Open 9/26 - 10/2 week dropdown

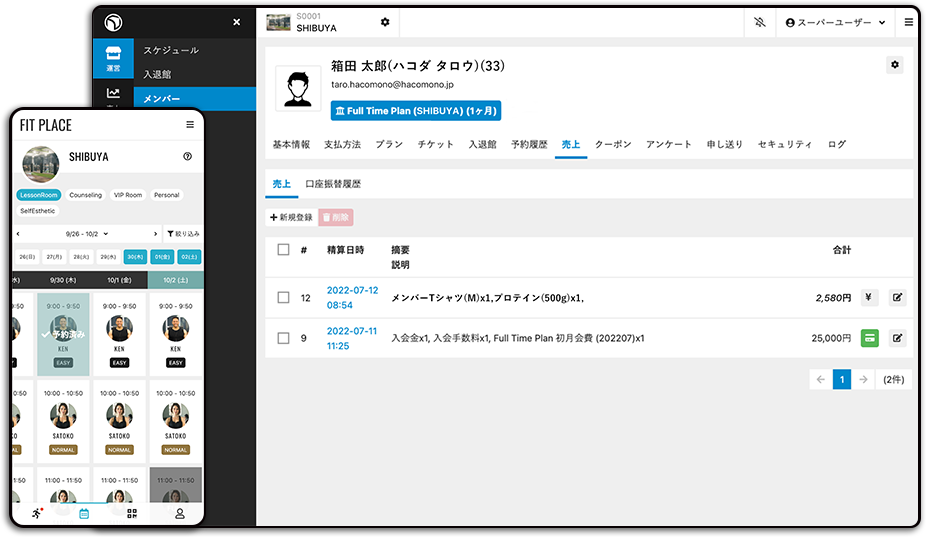[x=86, y=234]
